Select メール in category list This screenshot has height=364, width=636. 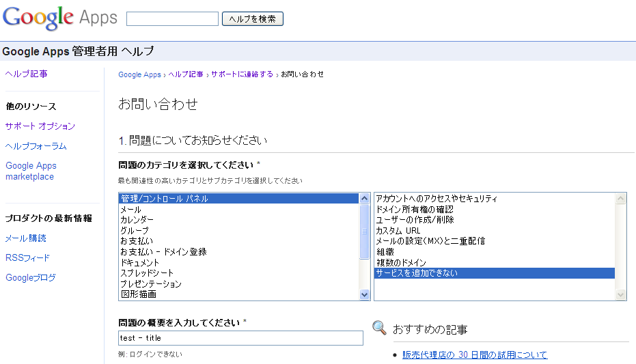(239, 210)
